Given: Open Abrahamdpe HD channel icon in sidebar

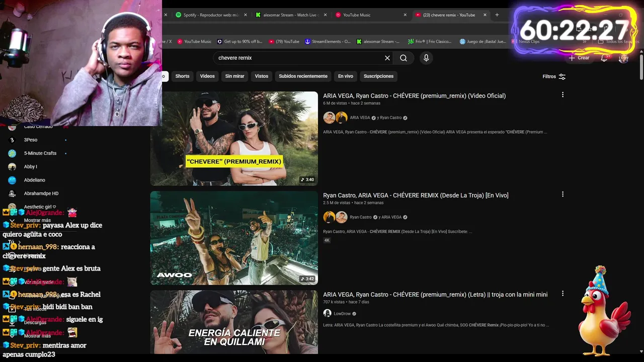Looking at the screenshot, I should (x=12, y=194).
